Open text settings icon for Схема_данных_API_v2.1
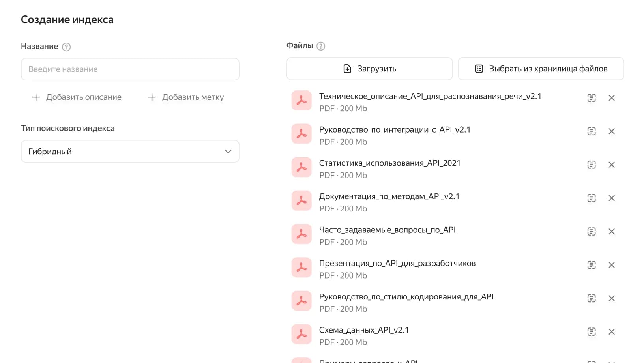This screenshot has width=644, height=363. tap(592, 332)
